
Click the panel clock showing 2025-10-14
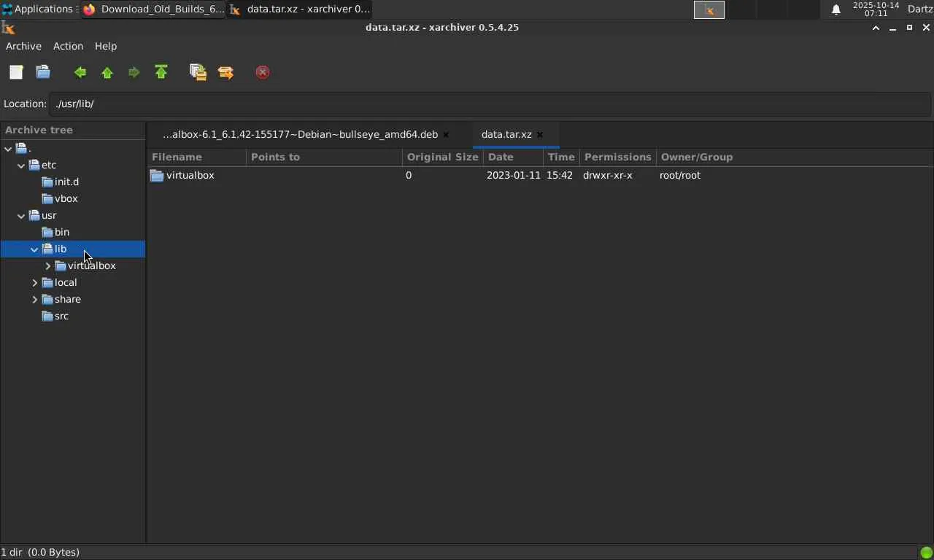tap(876, 9)
